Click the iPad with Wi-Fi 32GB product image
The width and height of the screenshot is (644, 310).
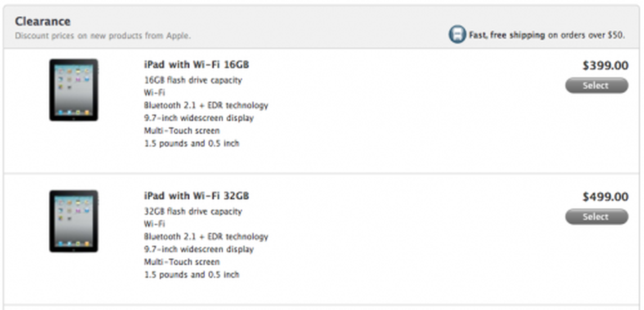click(x=74, y=221)
